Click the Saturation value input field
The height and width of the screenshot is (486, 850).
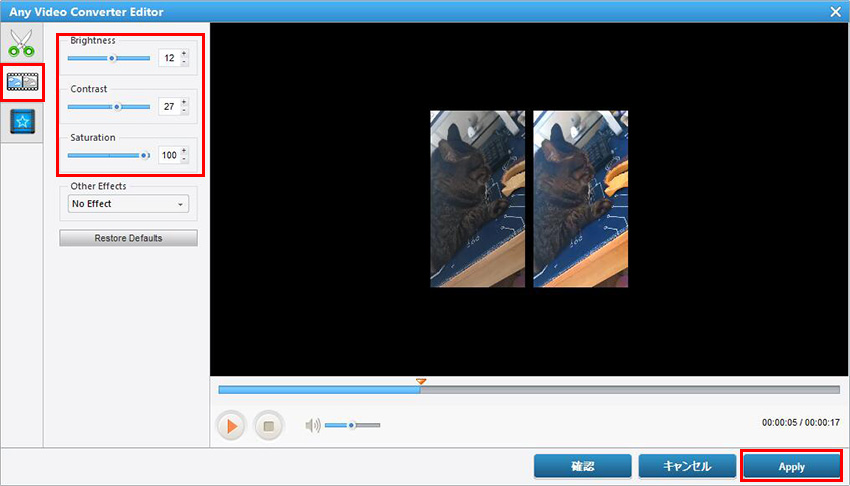click(x=168, y=155)
